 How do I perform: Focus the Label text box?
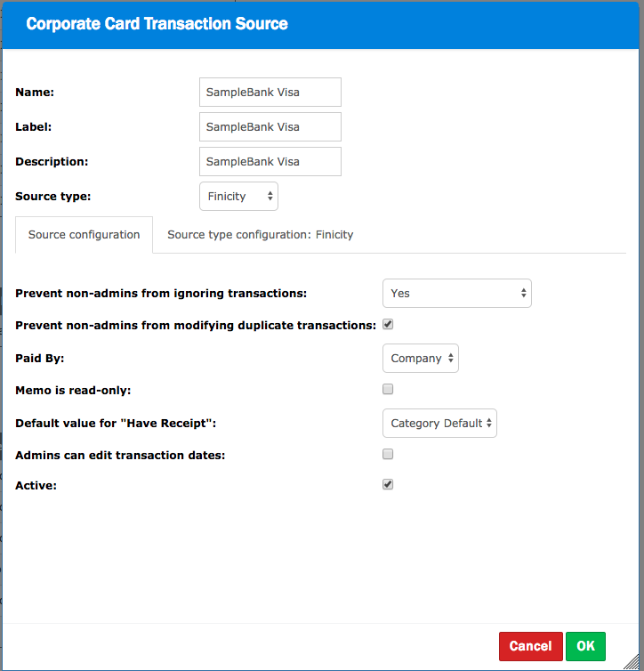click(x=270, y=126)
